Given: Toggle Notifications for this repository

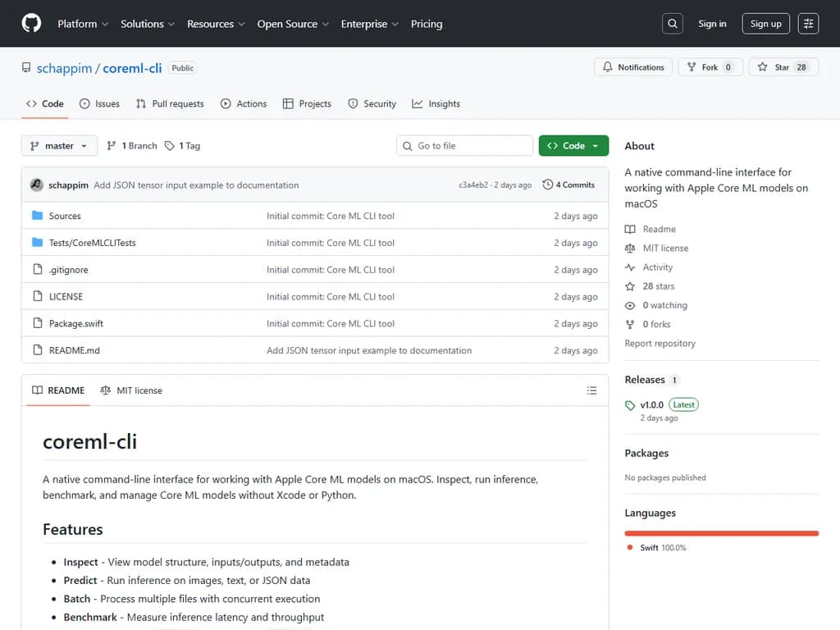Looking at the screenshot, I should click(x=633, y=67).
